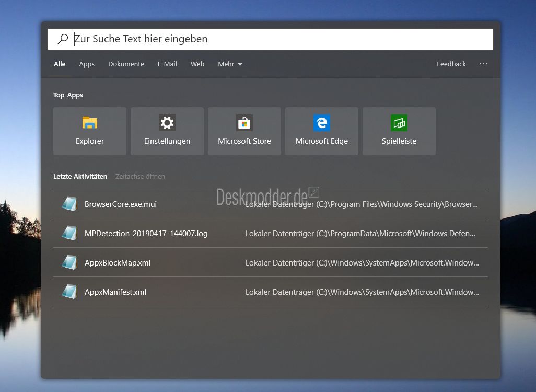The height and width of the screenshot is (392, 536).
Task: Click the path ending in Windows Defen...
Action: tap(360, 234)
